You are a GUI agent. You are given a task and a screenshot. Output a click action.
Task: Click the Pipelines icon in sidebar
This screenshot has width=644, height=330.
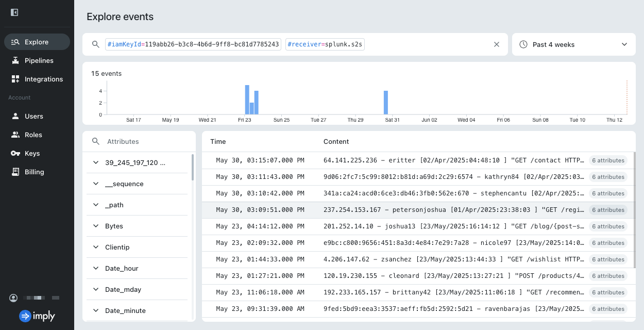click(15, 60)
